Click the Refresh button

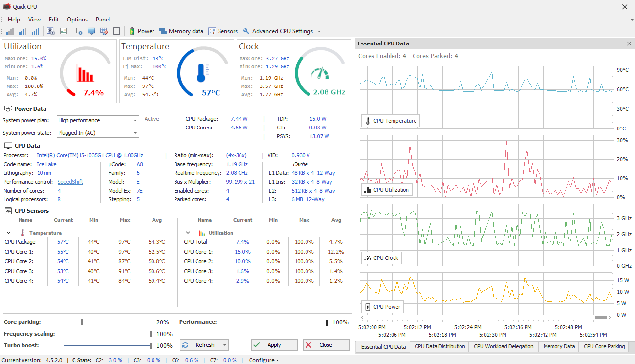pos(200,345)
